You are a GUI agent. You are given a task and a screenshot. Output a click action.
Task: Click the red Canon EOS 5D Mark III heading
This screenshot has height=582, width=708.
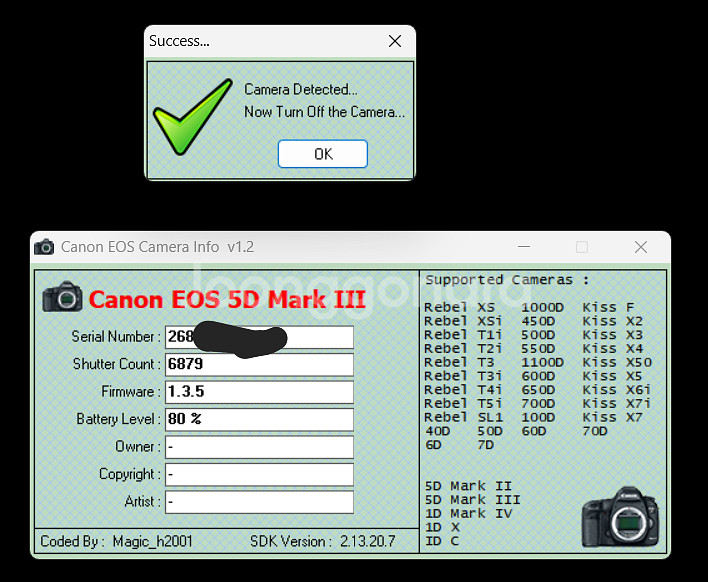(x=227, y=299)
